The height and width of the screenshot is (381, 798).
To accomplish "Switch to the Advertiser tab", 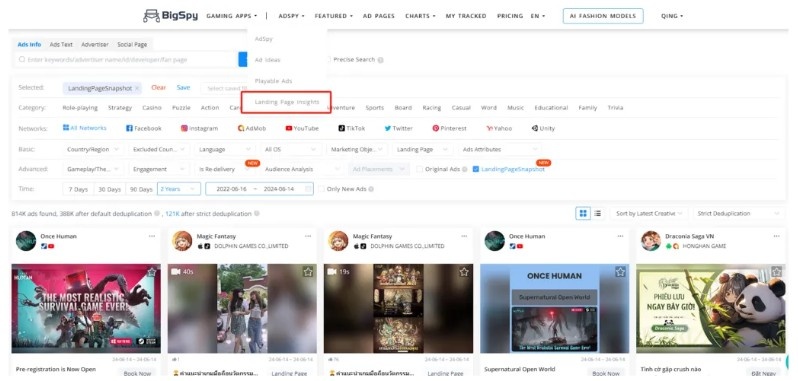I will coord(95,45).
